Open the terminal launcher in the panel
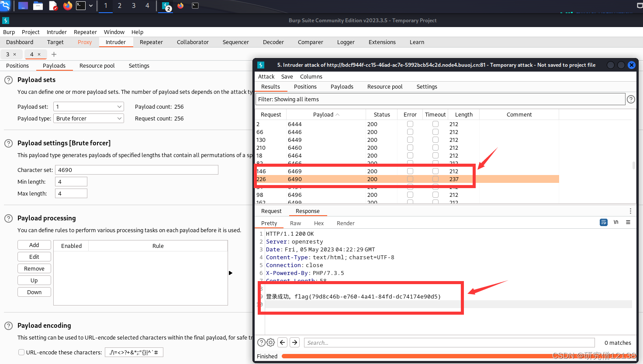The height and width of the screenshot is (364, 643). coord(81,6)
